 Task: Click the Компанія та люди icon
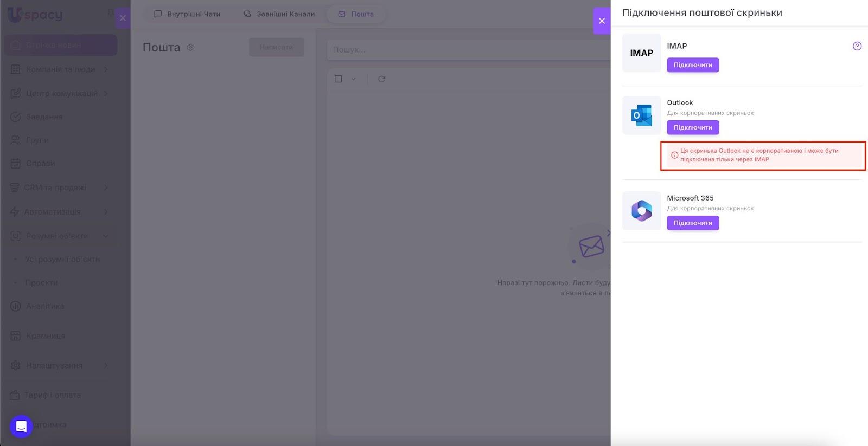pos(16,69)
